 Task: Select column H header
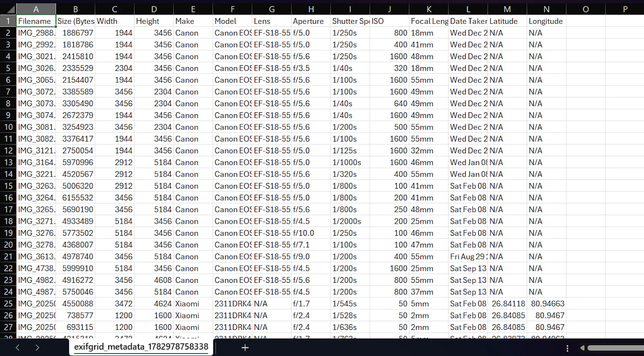tap(311, 9)
